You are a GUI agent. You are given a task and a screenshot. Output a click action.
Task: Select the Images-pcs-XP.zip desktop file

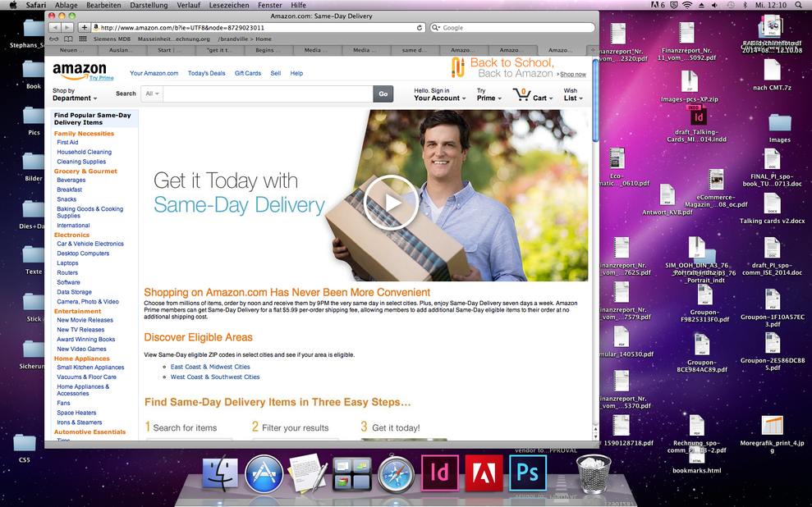[690, 87]
